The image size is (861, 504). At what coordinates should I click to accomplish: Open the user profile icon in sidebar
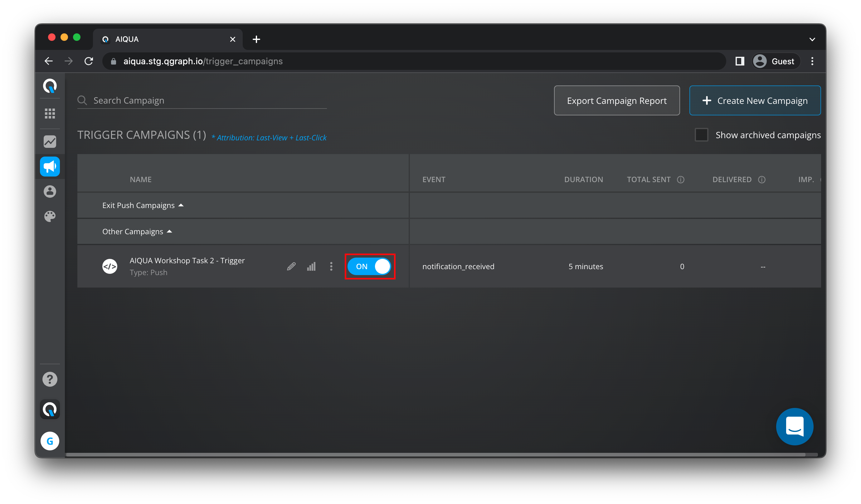50,191
